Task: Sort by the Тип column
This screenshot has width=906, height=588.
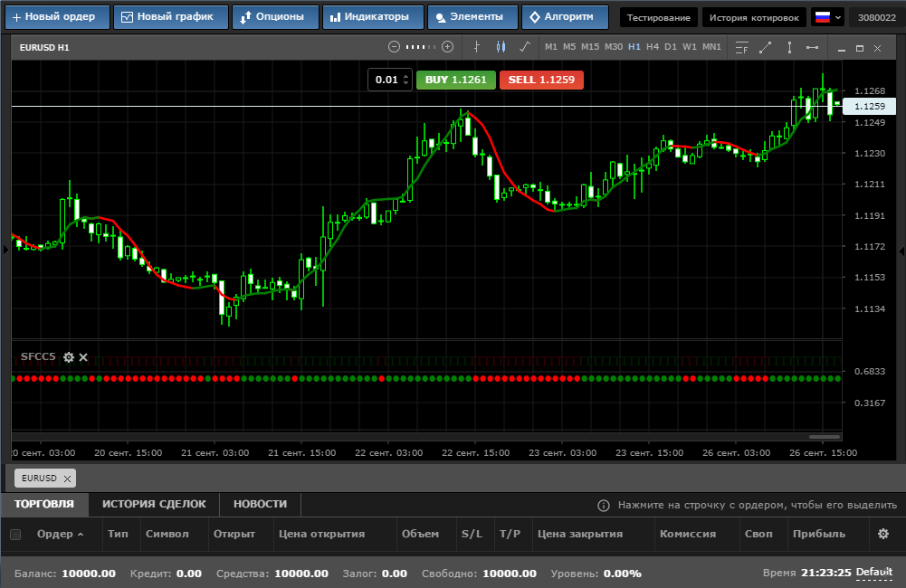Action: click(x=118, y=535)
